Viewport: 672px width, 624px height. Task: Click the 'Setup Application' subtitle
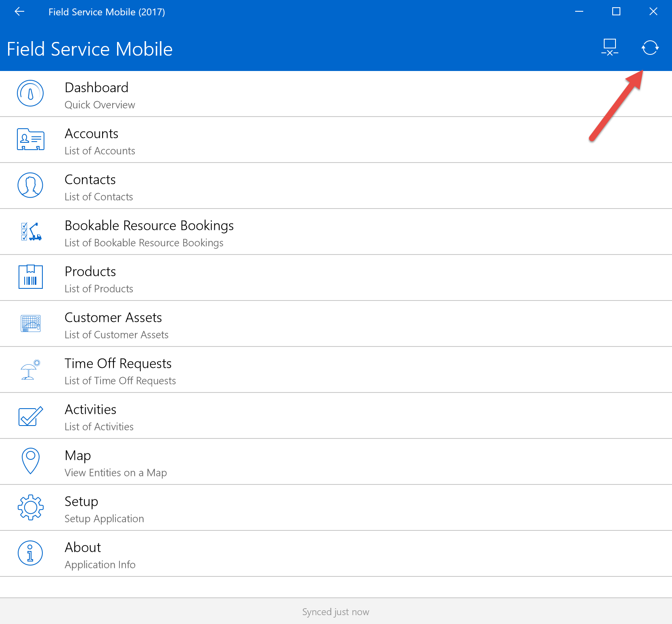pos(104,519)
